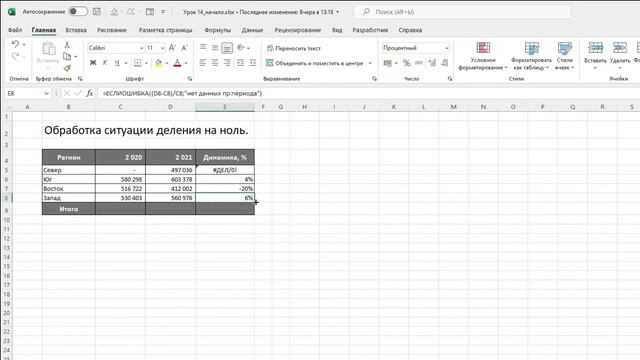
Task: Increase font size with the larger A
Action: (x=172, y=48)
